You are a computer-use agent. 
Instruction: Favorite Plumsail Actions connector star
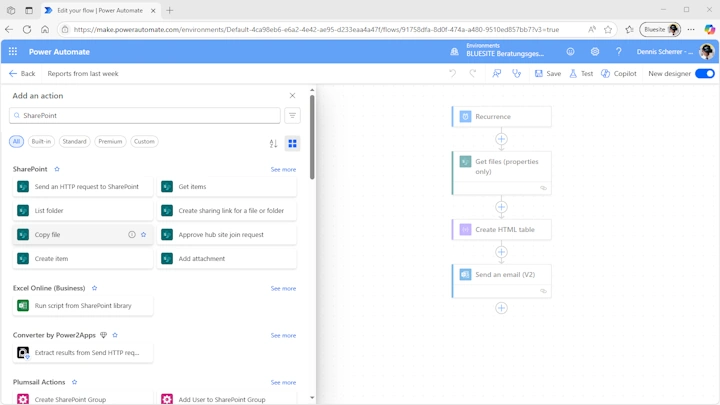click(74, 382)
